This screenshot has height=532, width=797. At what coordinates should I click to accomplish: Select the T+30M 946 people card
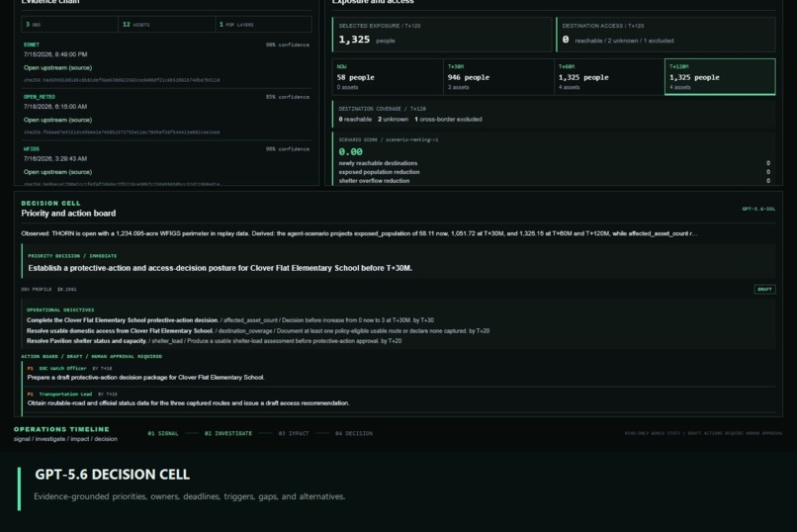pyautogui.click(x=498, y=77)
